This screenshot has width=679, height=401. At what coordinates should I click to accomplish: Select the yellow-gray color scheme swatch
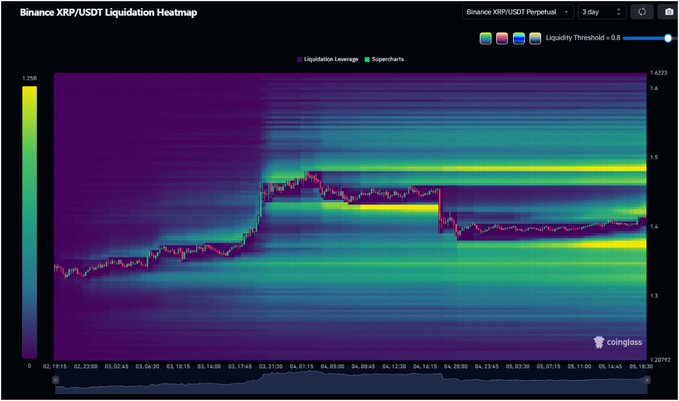pyautogui.click(x=535, y=39)
